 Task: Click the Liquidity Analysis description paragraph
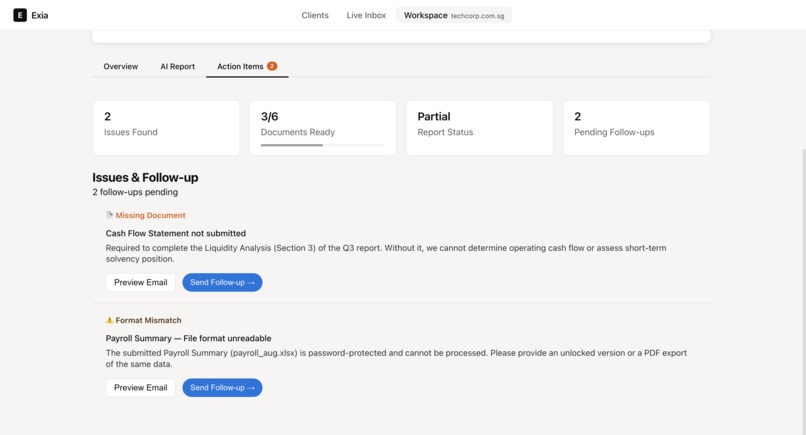point(386,253)
